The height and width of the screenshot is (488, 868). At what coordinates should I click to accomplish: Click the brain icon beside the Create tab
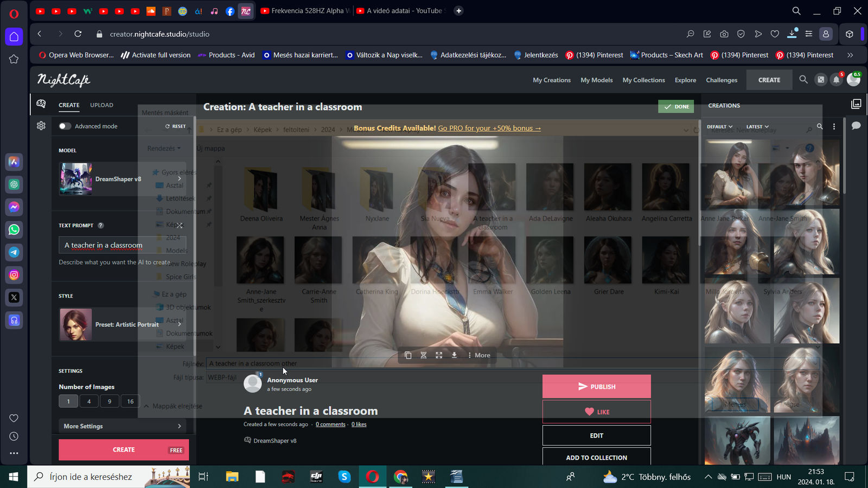click(x=41, y=104)
